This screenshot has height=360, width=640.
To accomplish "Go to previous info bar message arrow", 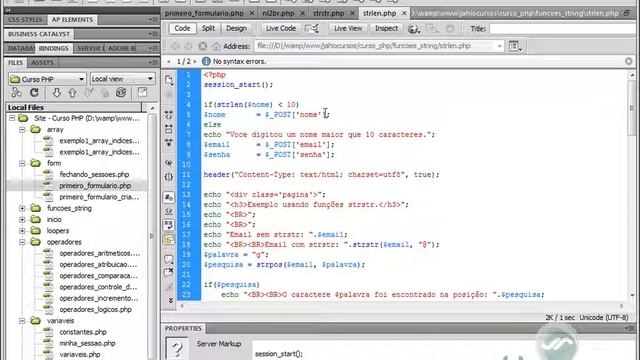I will pos(169,62).
